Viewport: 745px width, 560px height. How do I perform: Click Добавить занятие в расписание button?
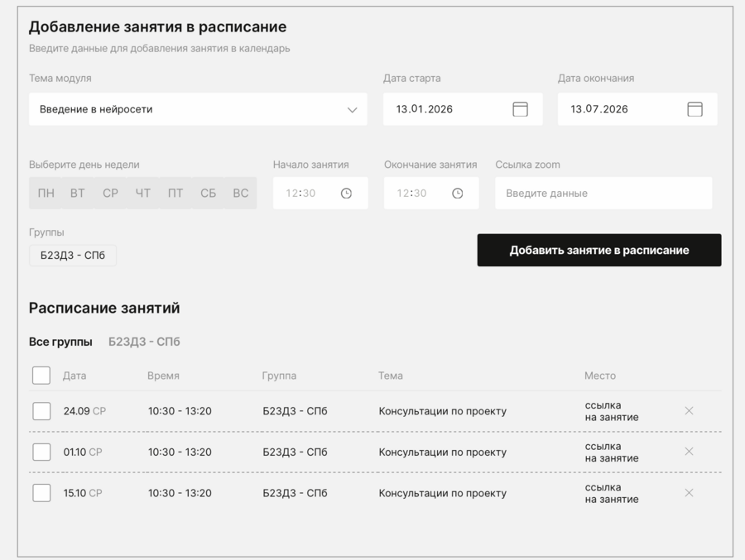(x=599, y=251)
